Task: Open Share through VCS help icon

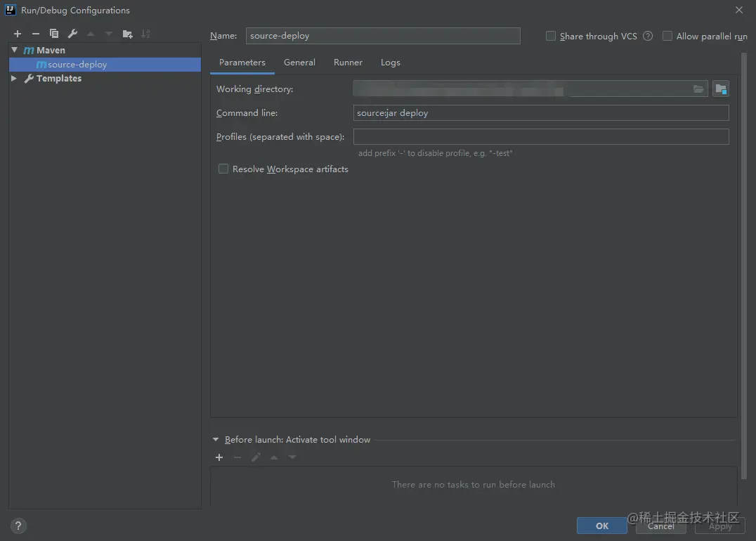Action: 648,36
